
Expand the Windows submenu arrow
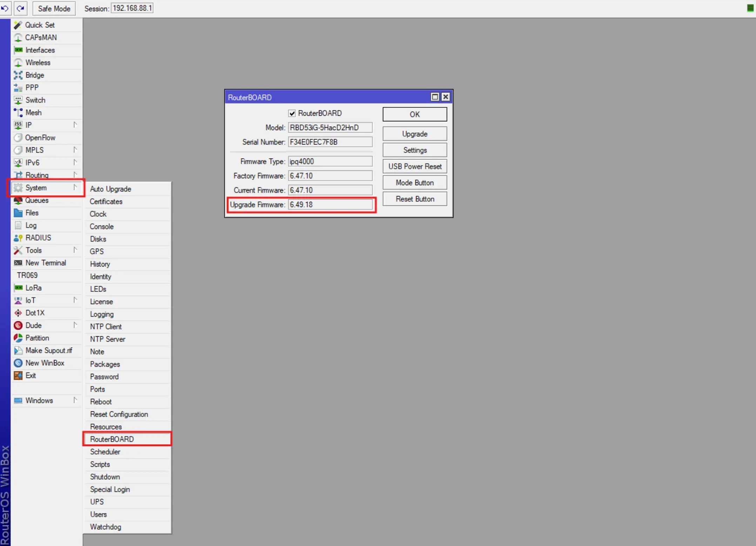pyautogui.click(x=75, y=400)
